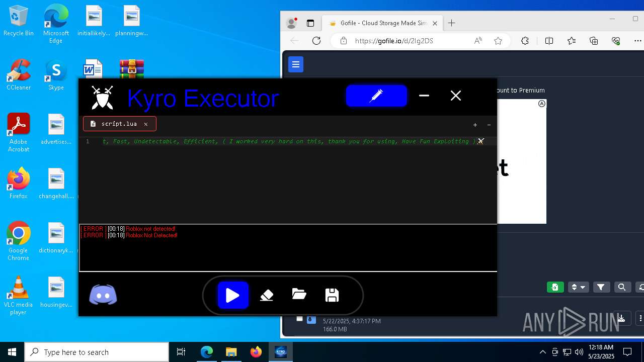Screen dimensions: 644x362
Task: Close the Kyro Executor window
Action: pos(456,96)
